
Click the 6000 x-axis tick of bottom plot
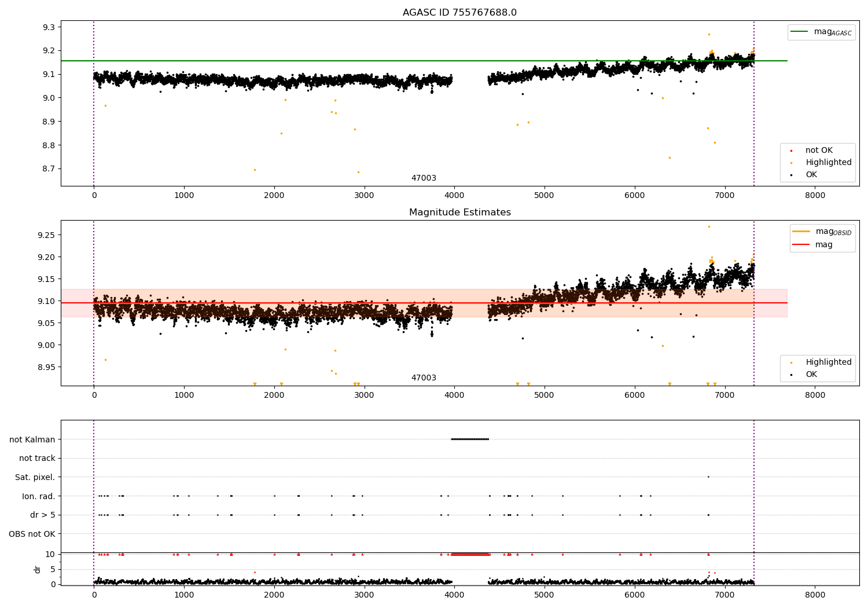coord(635,595)
